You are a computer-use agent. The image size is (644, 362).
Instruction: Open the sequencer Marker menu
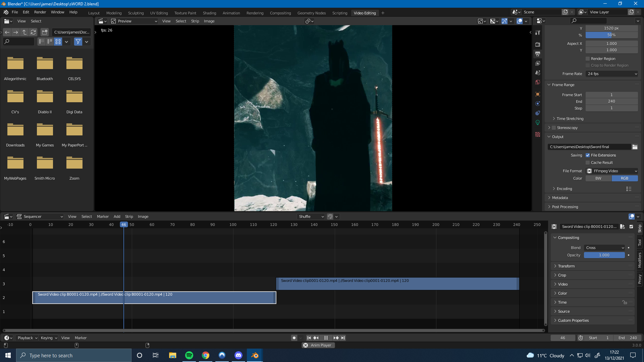pyautogui.click(x=103, y=217)
